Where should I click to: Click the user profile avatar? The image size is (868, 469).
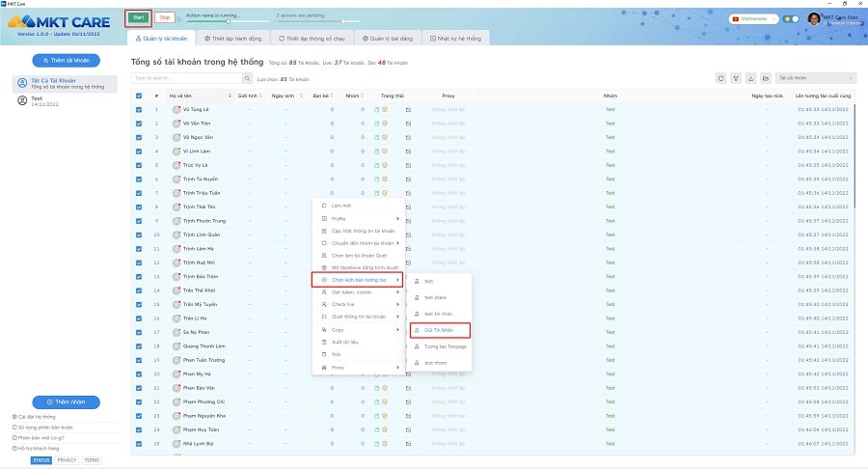tap(815, 18)
